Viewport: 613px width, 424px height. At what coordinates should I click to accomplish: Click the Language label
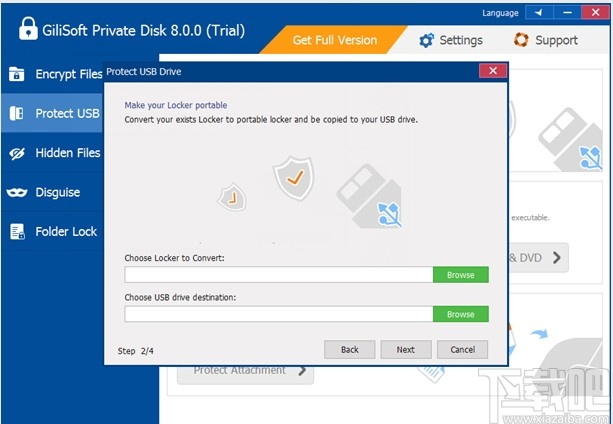pyautogui.click(x=500, y=13)
